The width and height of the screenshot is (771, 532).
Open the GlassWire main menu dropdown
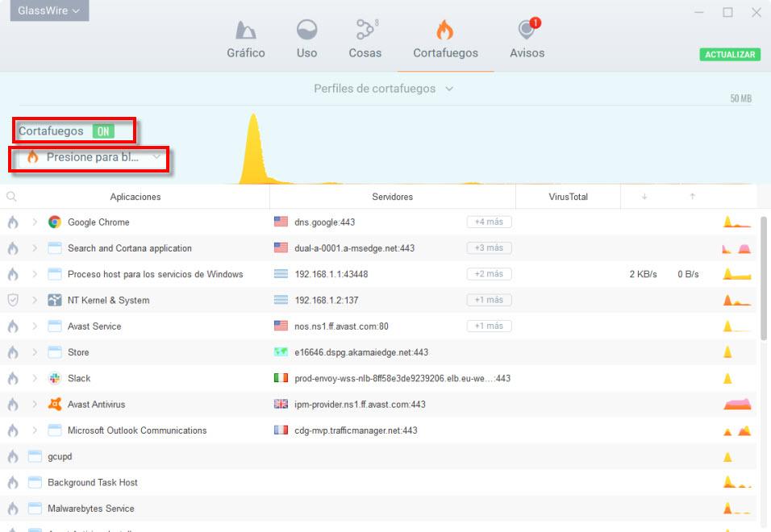(x=49, y=10)
